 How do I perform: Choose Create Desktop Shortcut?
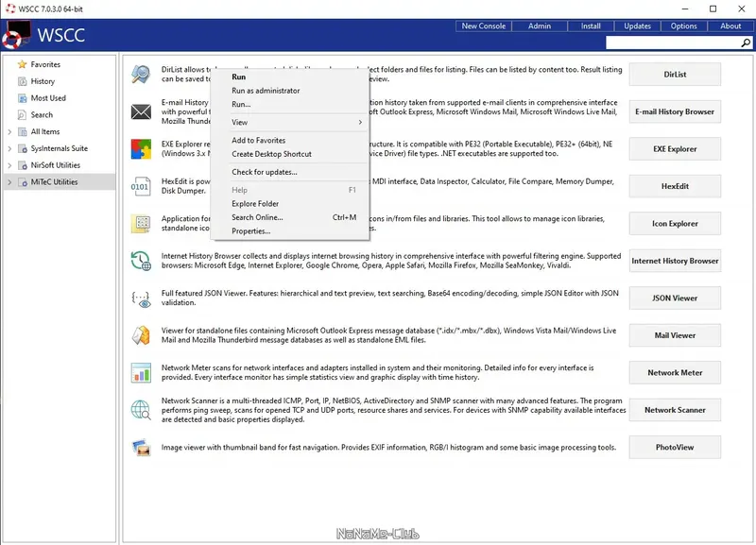[290, 154]
